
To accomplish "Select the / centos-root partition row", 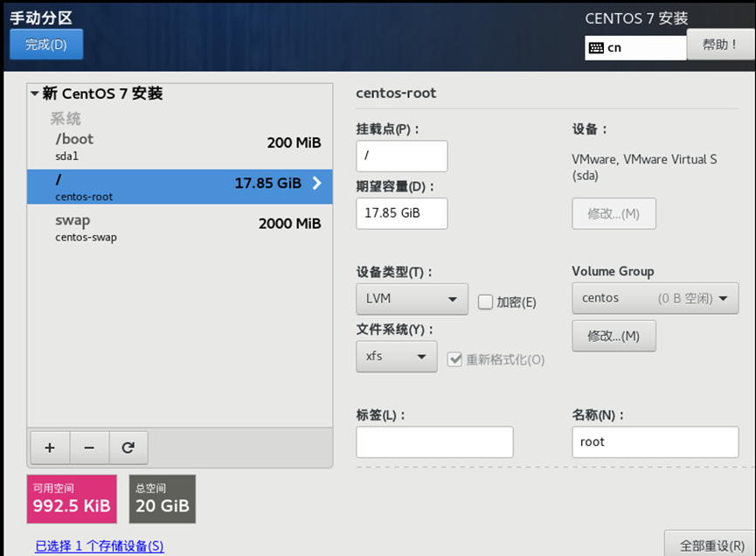I will tap(180, 186).
